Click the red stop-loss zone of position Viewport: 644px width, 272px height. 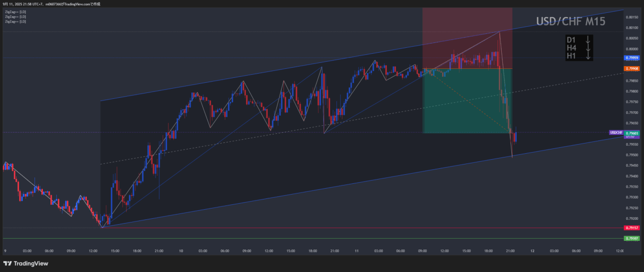point(467,38)
